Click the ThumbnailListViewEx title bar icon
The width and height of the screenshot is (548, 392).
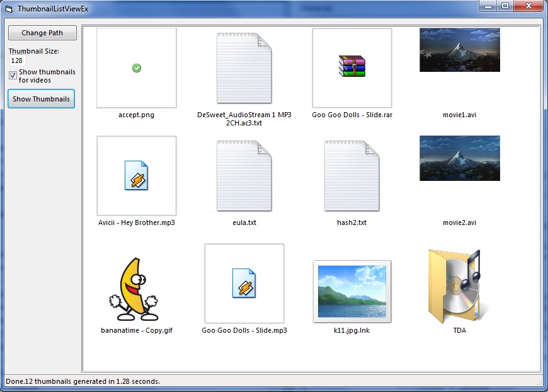[8, 6]
